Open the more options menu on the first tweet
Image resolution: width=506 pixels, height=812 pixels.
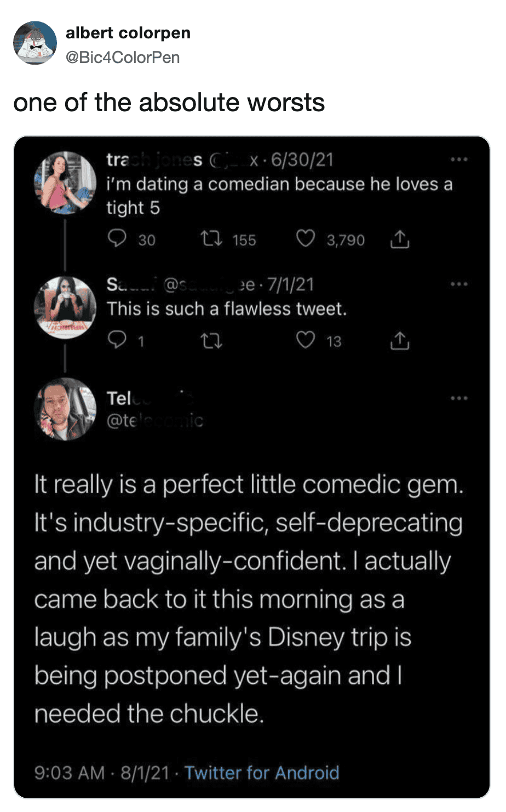pyautogui.click(x=459, y=160)
